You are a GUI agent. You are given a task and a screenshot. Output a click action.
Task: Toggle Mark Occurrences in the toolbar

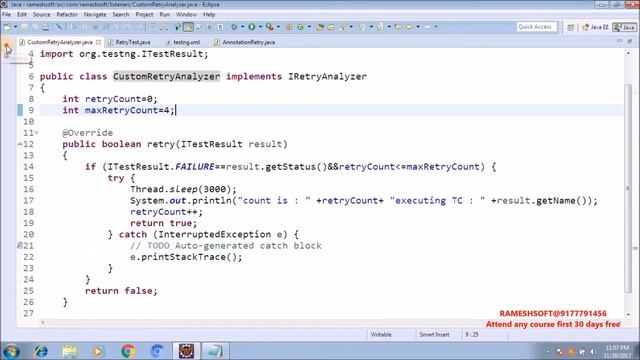(188, 27)
